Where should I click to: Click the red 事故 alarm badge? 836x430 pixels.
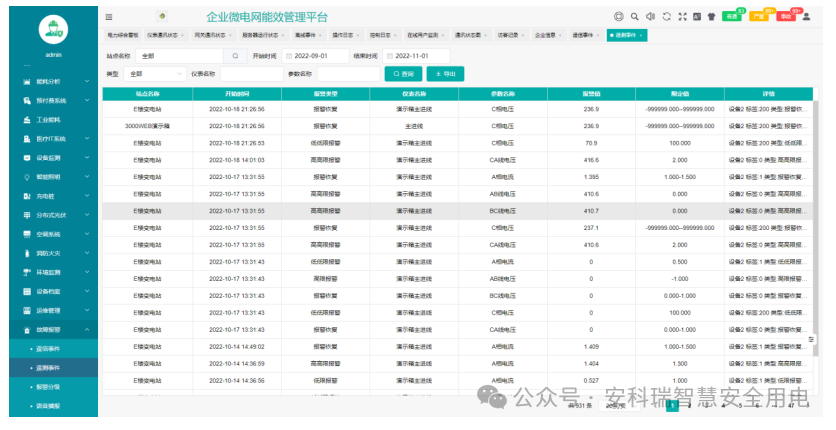click(x=786, y=17)
